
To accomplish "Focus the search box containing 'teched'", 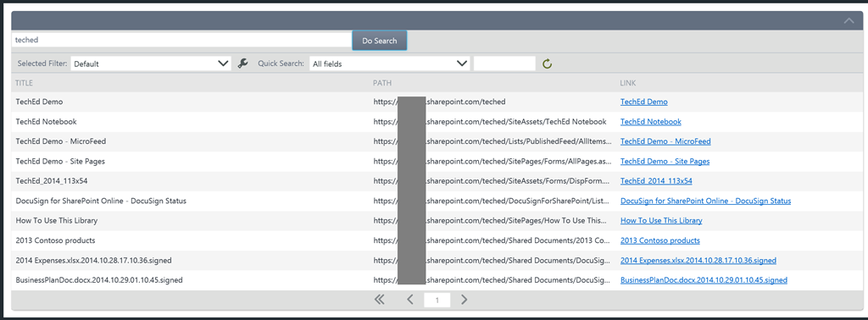I will pyautogui.click(x=181, y=40).
